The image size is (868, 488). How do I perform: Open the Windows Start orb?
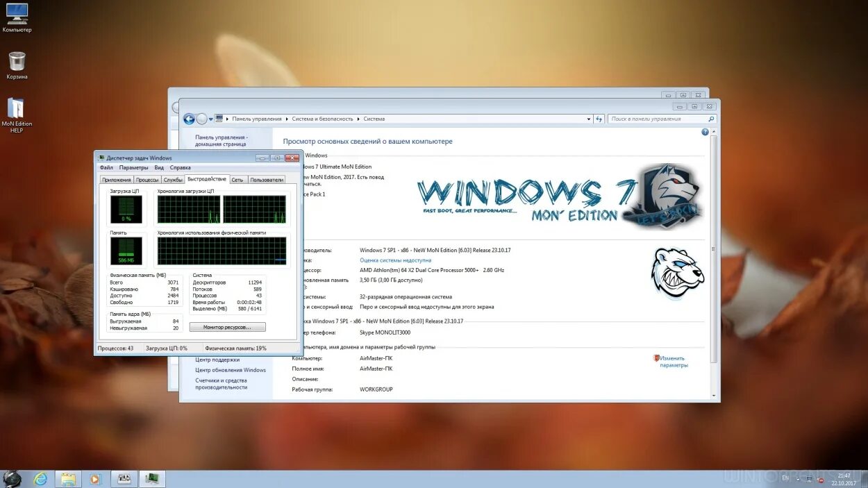click(12, 478)
